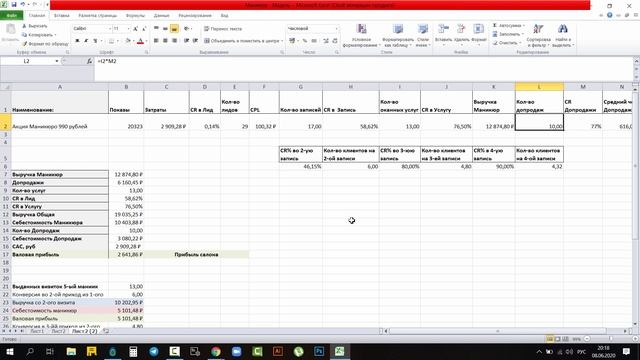Open the font color dropdown arrow
The height and width of the screenshot is (360, 640).
coord(146,41)
